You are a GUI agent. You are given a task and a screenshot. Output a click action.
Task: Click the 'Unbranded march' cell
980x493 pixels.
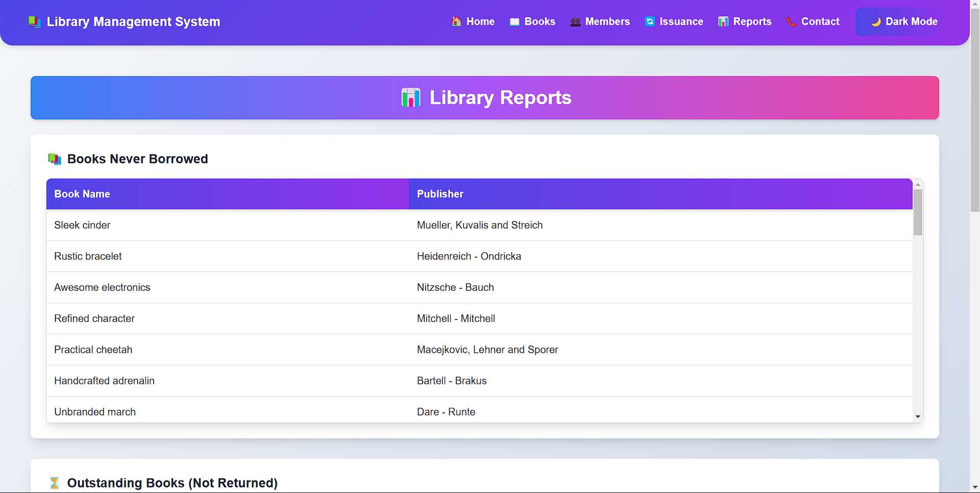95,412
